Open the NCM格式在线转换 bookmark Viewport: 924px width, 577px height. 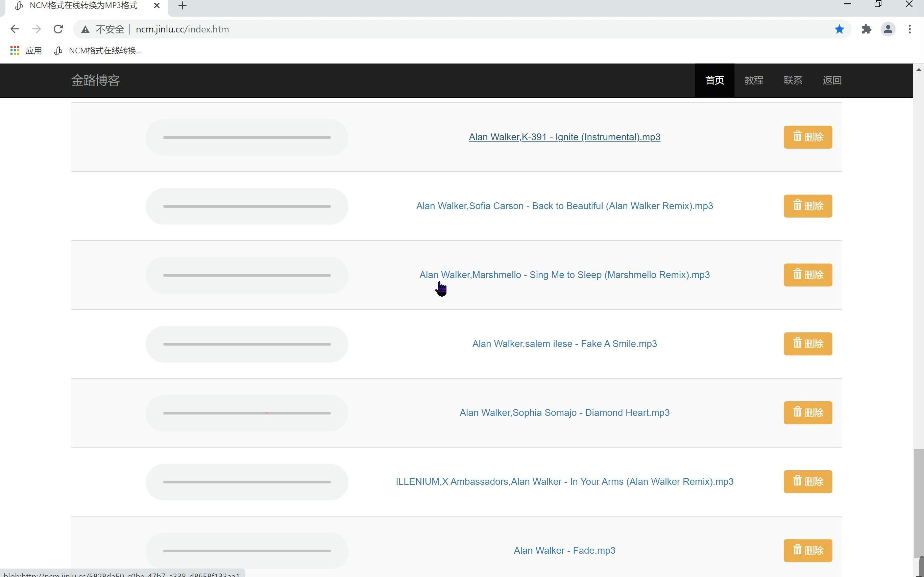click(98, 50)
